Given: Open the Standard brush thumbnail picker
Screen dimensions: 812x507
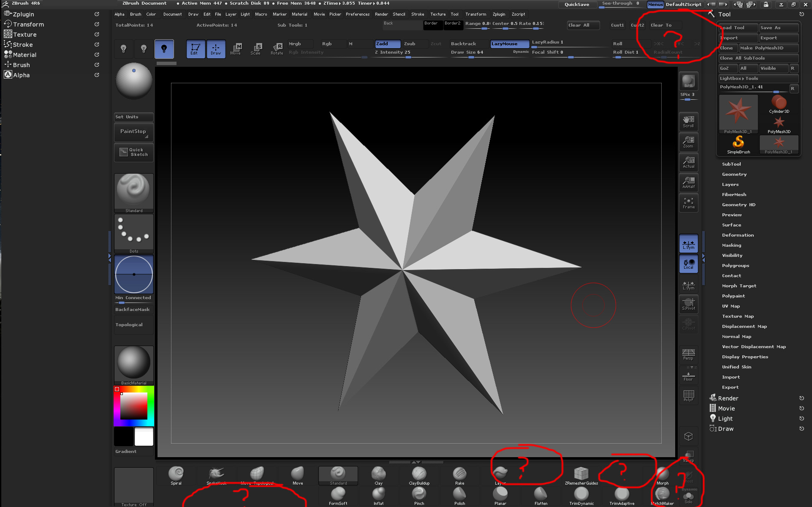Looking at the screenshot, I should click(x=134, y=193).
